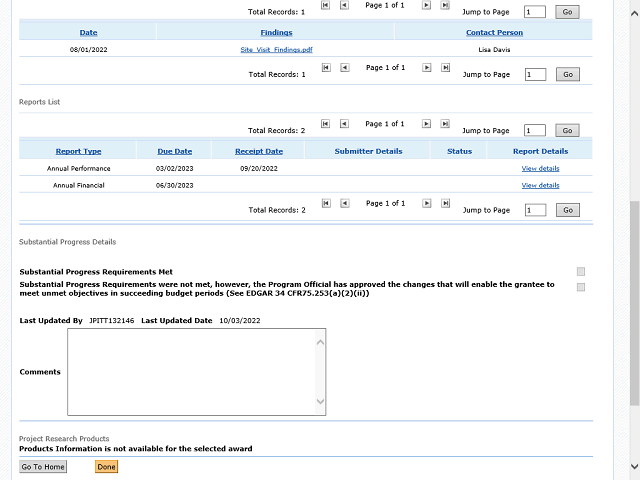This screenshot has width=640, height=480.
Task: Go to first page in Reports List top pager
Action: coord(325,124)
